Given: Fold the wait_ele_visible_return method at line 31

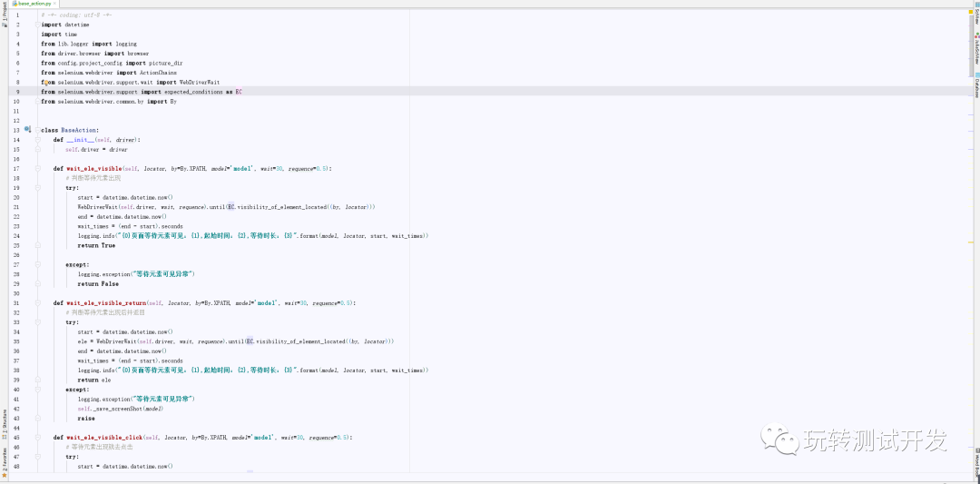Looking at the screenshot, I should pyautogui.click(x=37, y=302).
